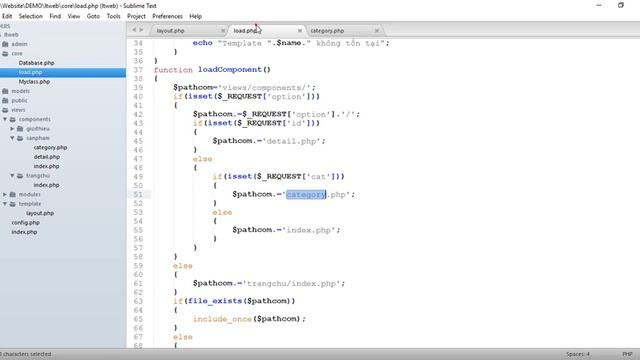
Task: Click the next tab arrow
Action: (x=141, y=30)
